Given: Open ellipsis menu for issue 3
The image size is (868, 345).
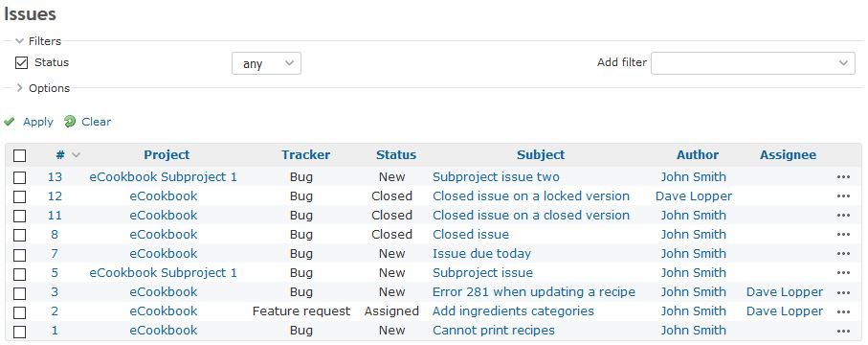Looking at the screenshot, I should tap(843, 292).
